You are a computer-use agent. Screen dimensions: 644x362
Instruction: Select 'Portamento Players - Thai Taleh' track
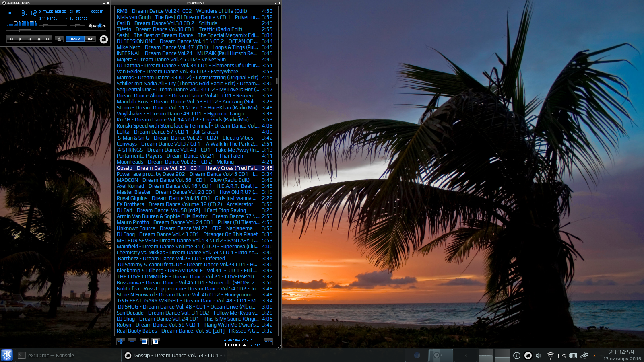point(194,156)
